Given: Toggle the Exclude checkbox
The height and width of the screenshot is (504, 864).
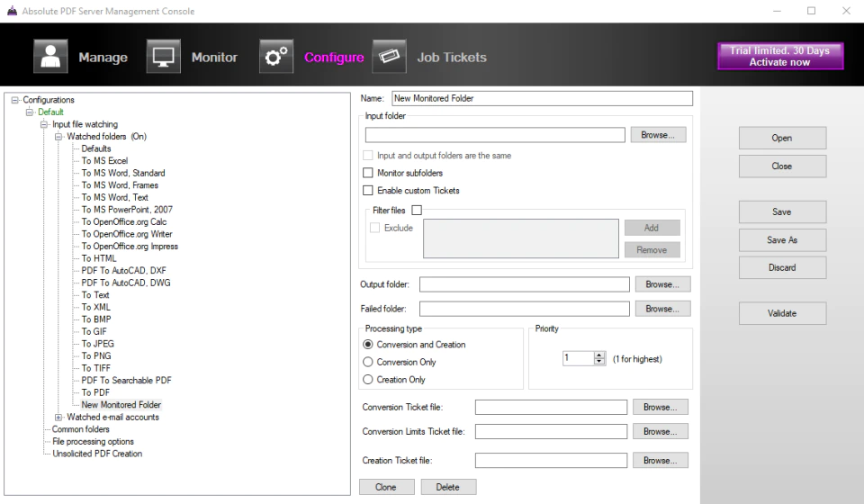Looking at the screenshot, I should click(374, 228).
